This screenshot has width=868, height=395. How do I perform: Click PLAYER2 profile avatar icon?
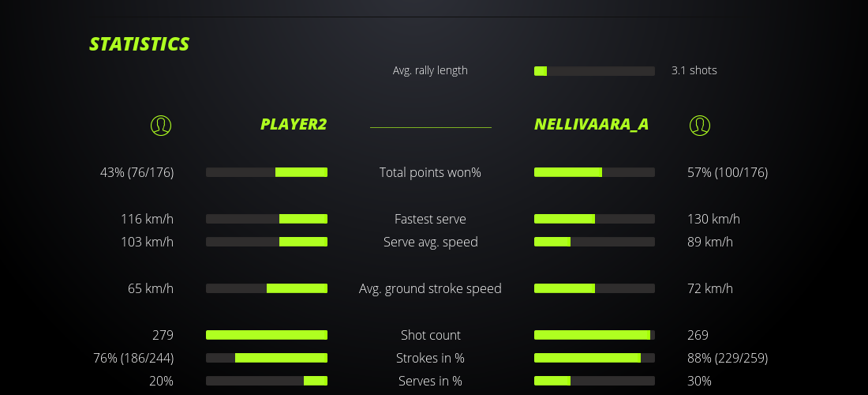pyautogui.click(x=160, y=125)
